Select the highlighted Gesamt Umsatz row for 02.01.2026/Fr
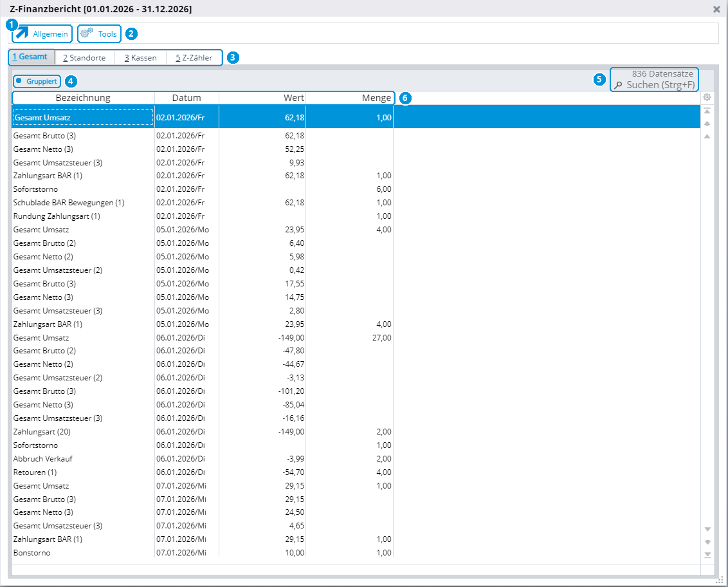The width and height of the screenshot is (728, 587). tap(356, 118)
